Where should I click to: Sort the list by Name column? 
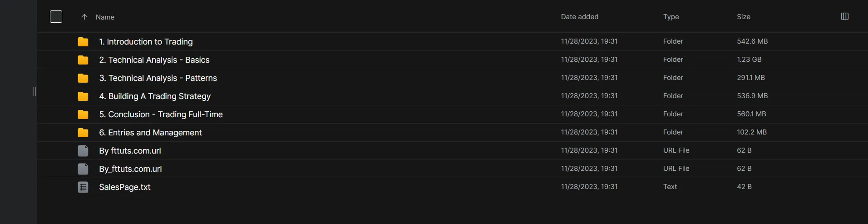tap(105, 17)
